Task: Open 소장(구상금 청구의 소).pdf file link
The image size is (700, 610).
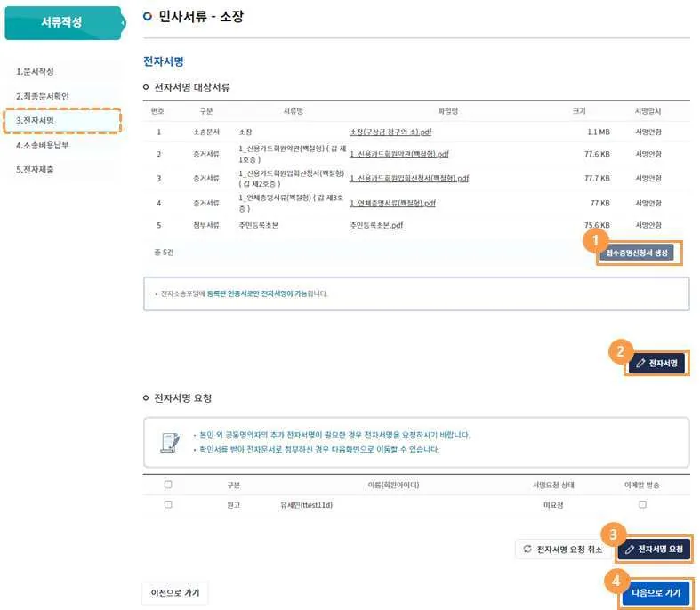Action: [390, 132]
